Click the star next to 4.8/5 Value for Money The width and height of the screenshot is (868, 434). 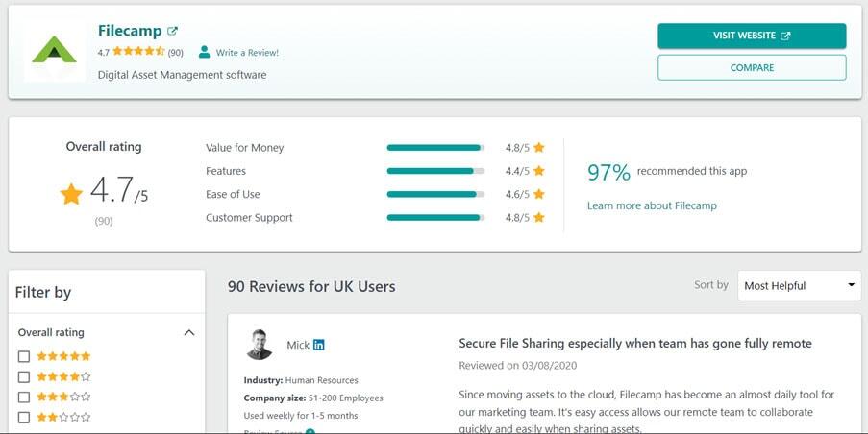(538, 147)
